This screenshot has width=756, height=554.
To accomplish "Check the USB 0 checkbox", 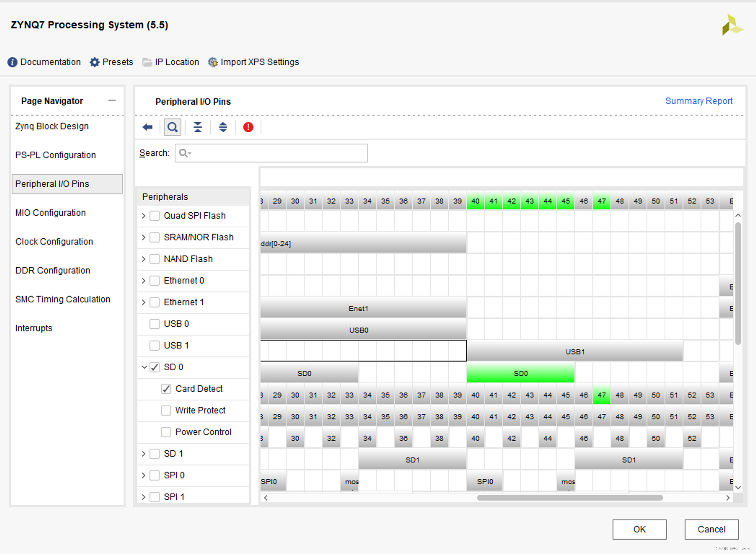I will [x=155, y=324].
